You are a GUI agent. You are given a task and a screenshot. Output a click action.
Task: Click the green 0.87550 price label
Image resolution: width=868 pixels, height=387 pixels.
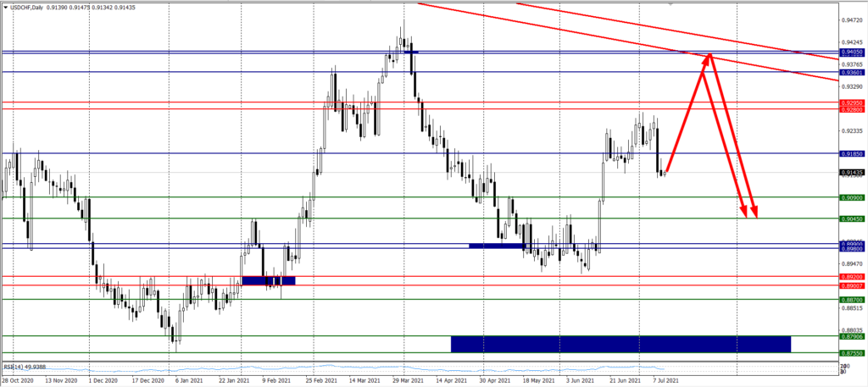[852, 352]
